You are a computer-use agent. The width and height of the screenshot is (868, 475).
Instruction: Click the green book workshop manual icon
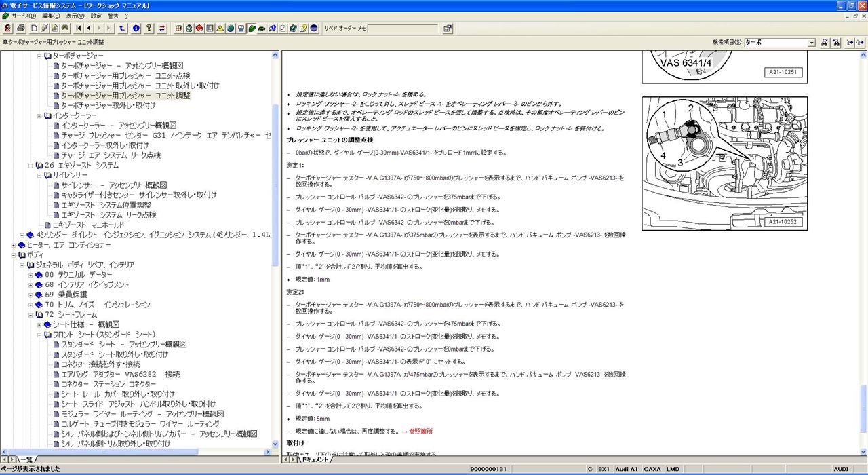251,28
